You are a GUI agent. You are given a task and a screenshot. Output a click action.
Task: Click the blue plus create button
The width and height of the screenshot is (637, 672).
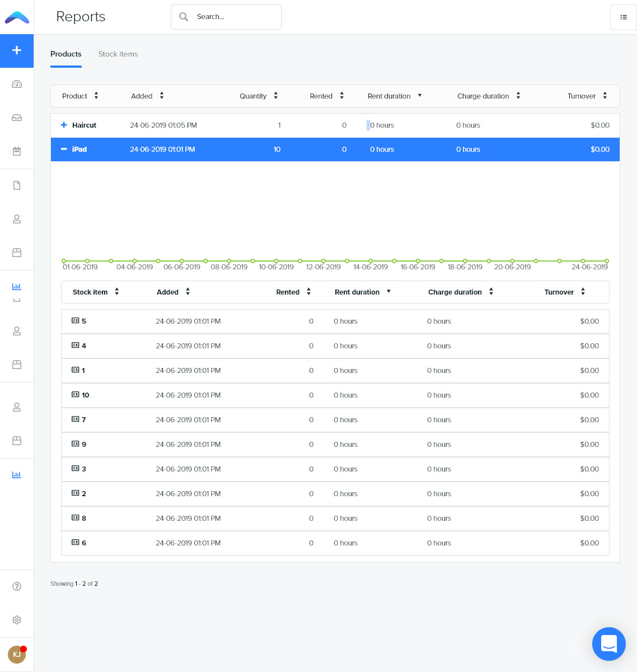click(17, 50)
